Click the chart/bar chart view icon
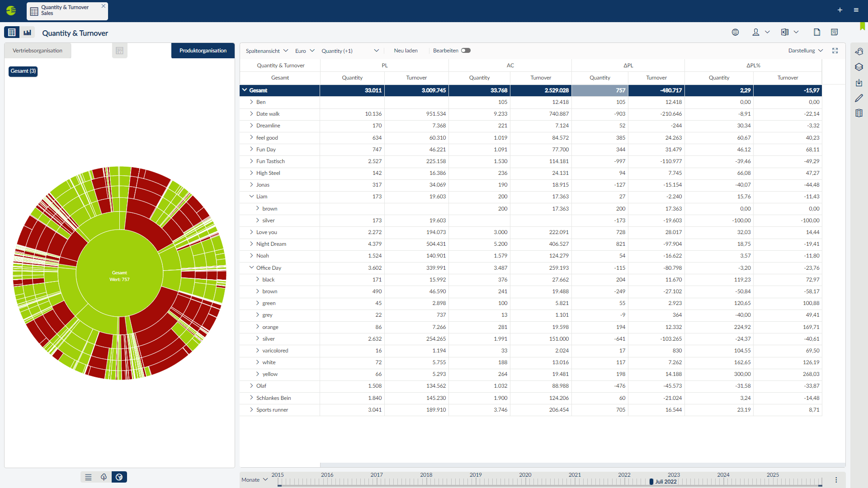 pos(28,33)
